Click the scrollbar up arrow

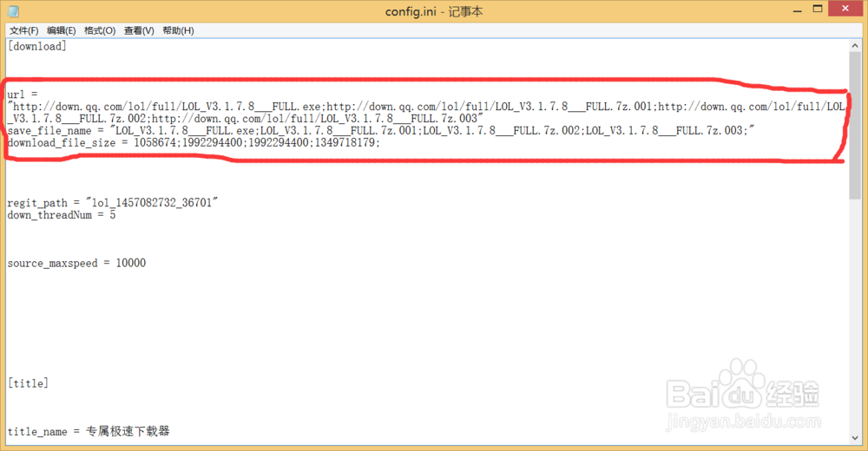click(x=855, y=46)
